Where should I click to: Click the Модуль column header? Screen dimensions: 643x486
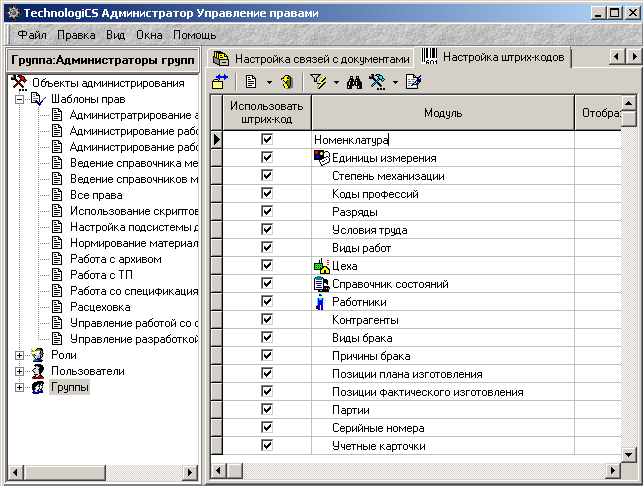pos(442,113)
